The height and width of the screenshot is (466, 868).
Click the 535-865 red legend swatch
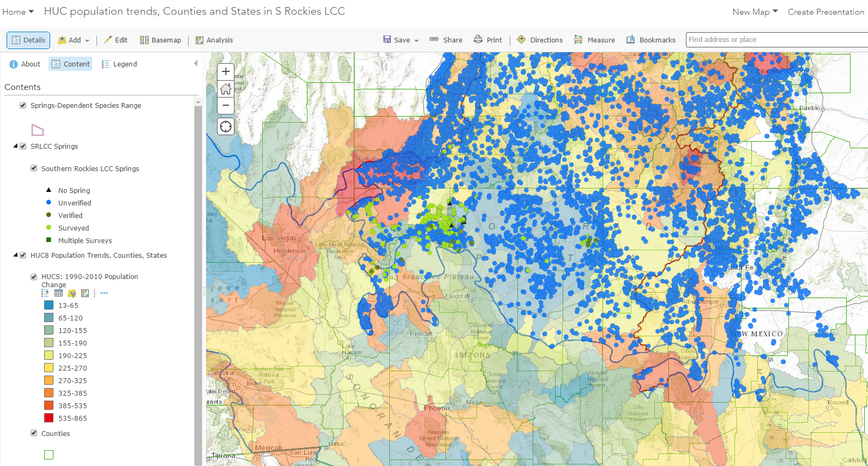click(49, 418)
